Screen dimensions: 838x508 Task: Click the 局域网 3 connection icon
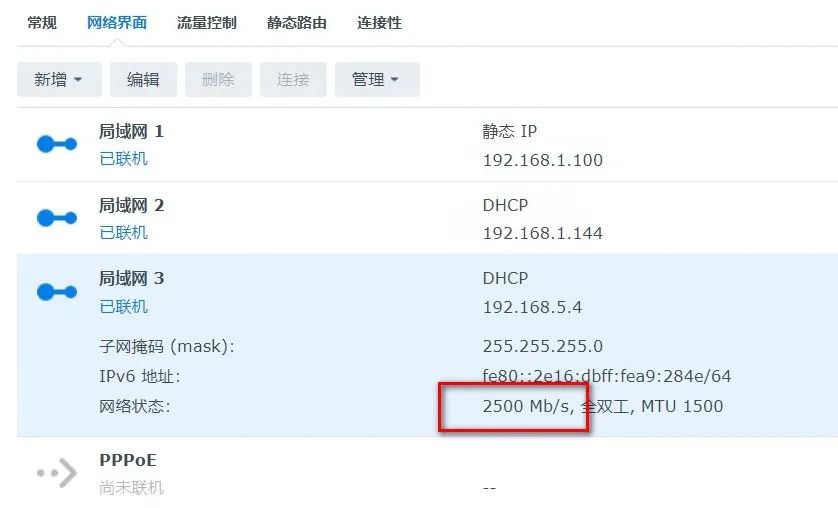click(57, 292)
